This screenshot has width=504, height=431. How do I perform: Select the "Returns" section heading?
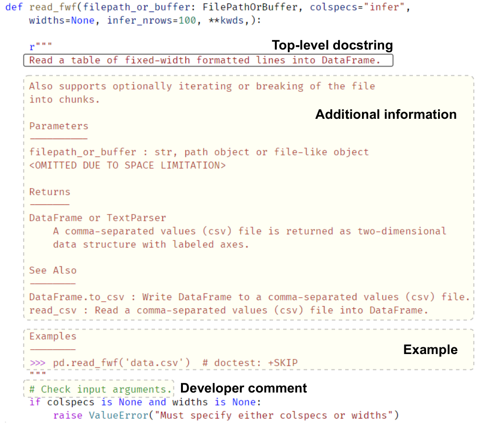[x=50, y=192]
